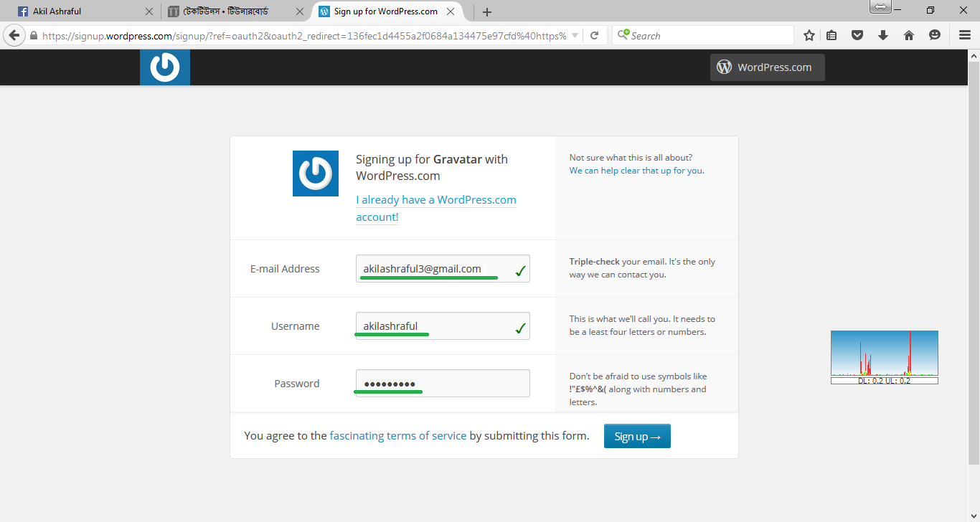980x522 pixels.
Task: Open URL history dropdown arrow
Action: (575, 35)
